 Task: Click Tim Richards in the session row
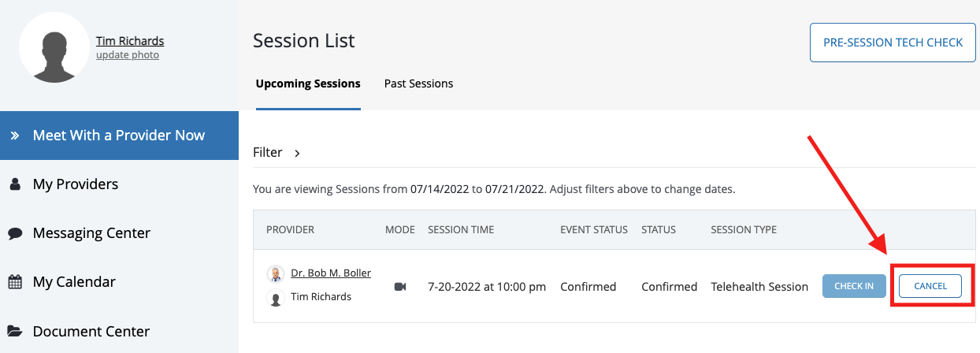coord(321,297)
